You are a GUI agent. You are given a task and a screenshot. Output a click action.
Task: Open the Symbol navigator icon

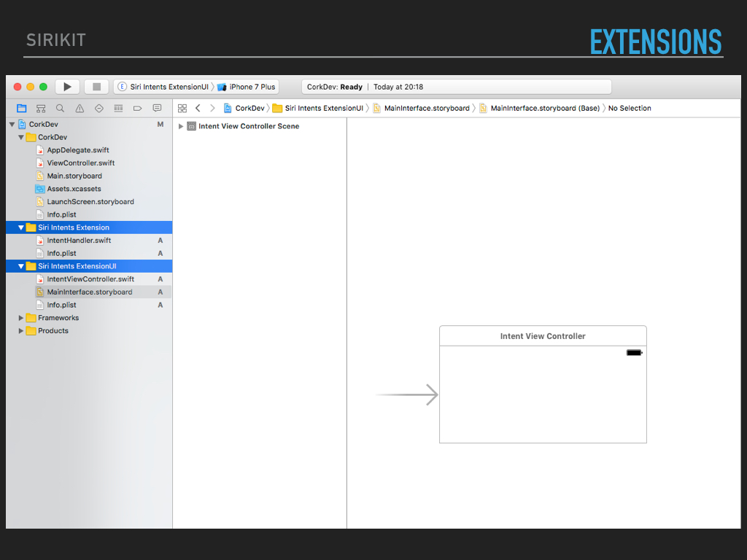[41, 109]
